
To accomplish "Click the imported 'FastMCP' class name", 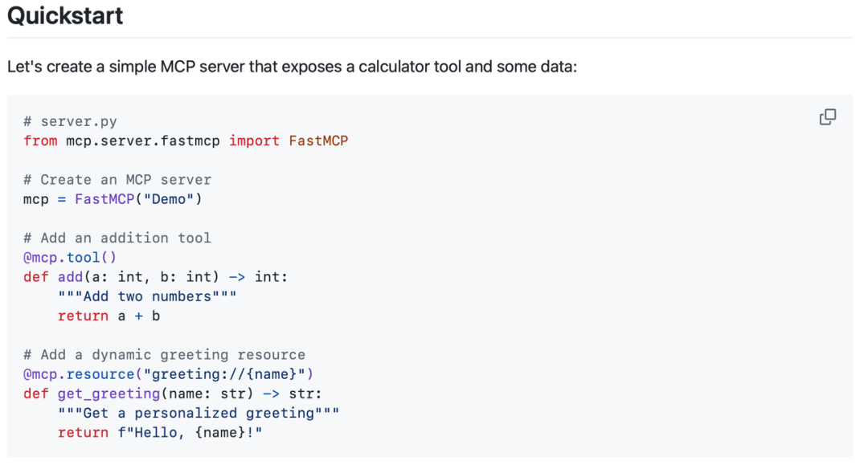I will (x=318, y=141).
